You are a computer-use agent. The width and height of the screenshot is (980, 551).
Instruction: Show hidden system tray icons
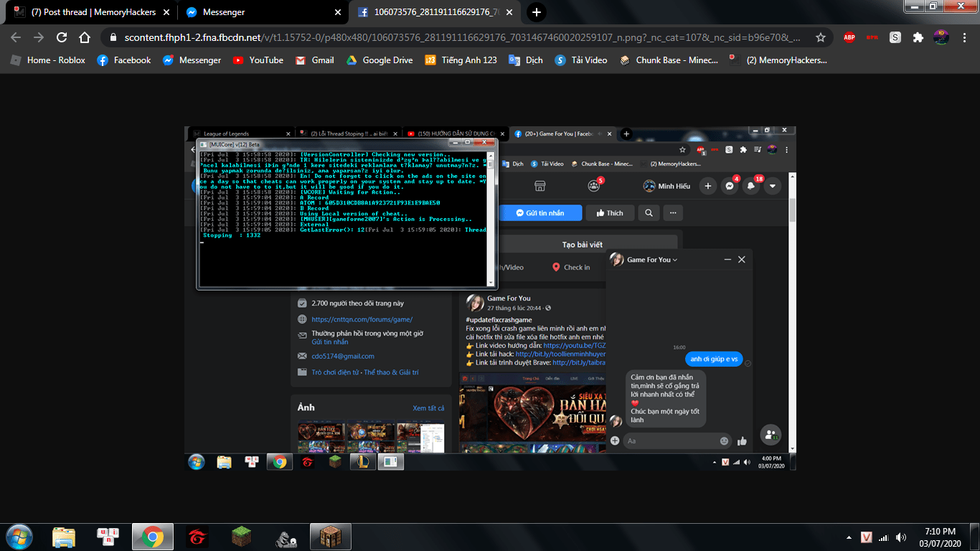point(847,537)
